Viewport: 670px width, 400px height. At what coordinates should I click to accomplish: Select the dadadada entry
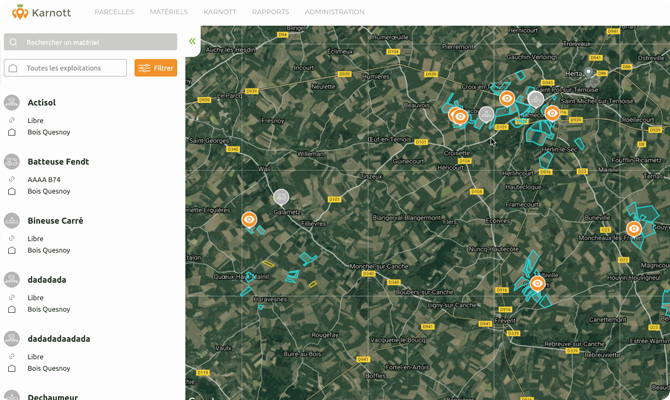(47, 279)
